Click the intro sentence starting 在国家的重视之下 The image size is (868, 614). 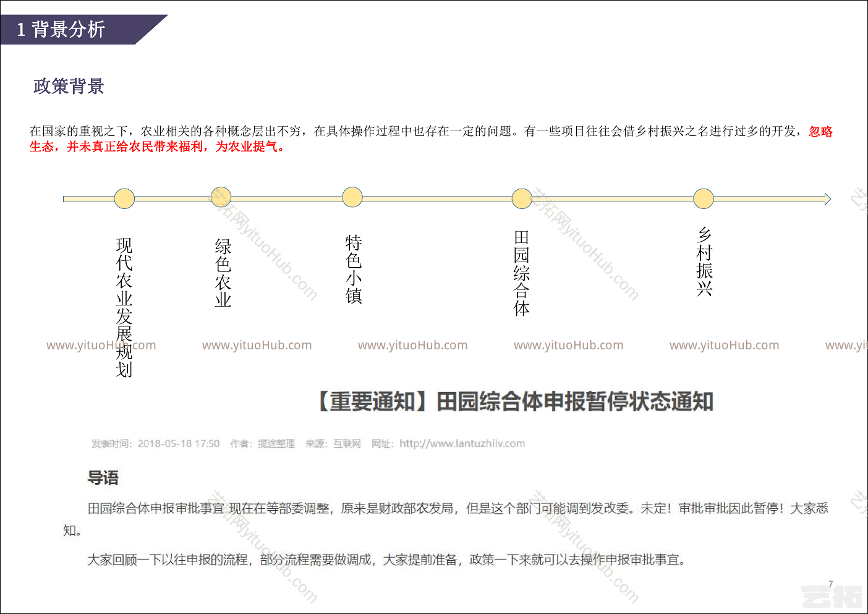(x=432, y=139)
